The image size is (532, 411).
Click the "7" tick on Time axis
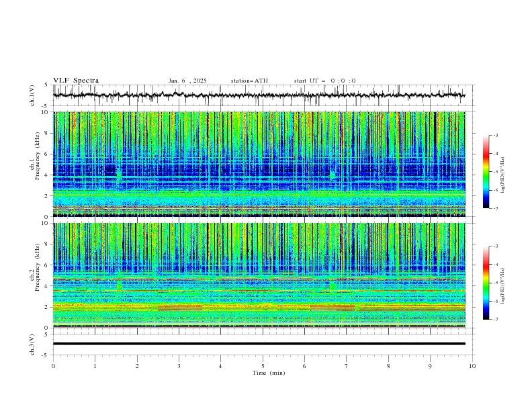tap(346, 366)
